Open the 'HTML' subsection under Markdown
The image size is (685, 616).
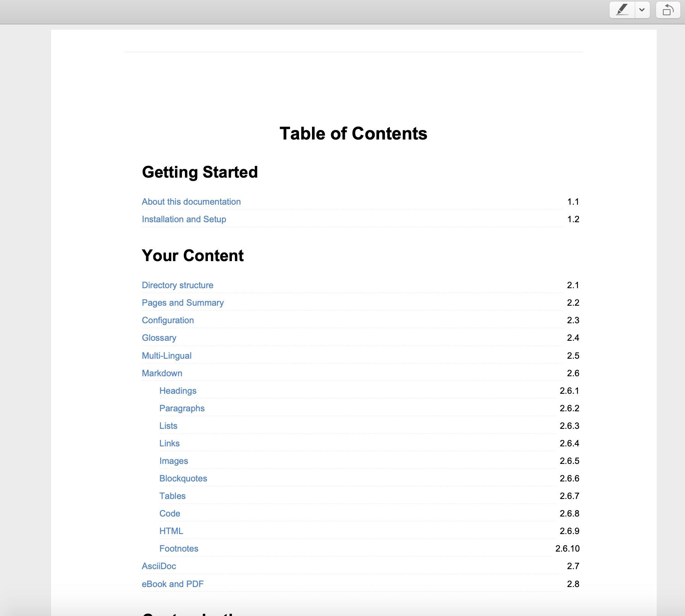pyautogui.click(x=171, y=531)
